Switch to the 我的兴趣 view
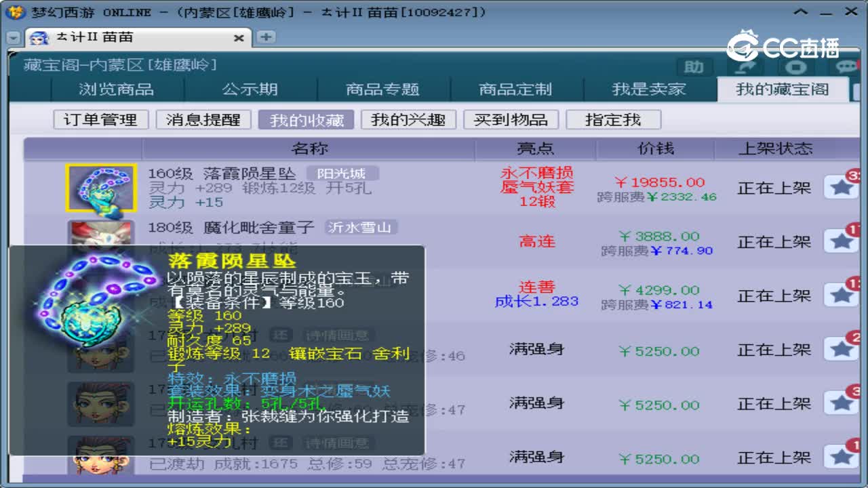The width and height of the screenshot is (868, 488). [x=409, y=119]
